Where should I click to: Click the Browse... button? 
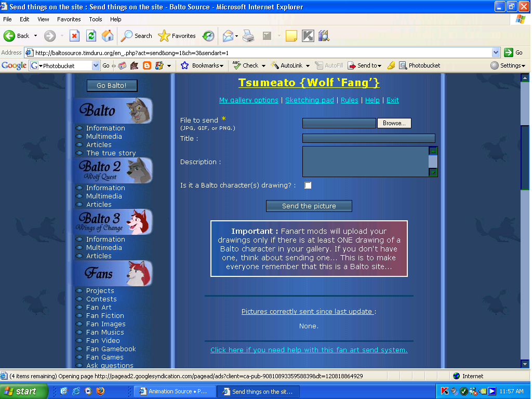tap(394, 123)
